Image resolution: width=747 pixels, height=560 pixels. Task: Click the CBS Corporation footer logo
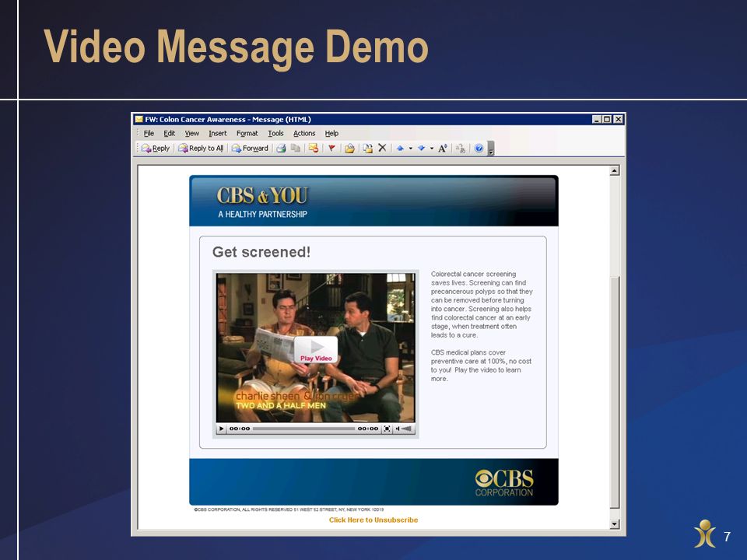504,482
